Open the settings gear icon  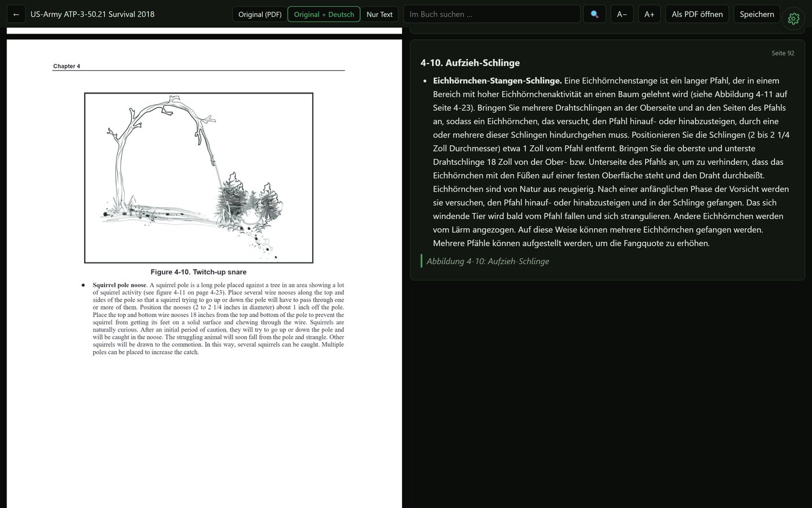click(793, 19)
